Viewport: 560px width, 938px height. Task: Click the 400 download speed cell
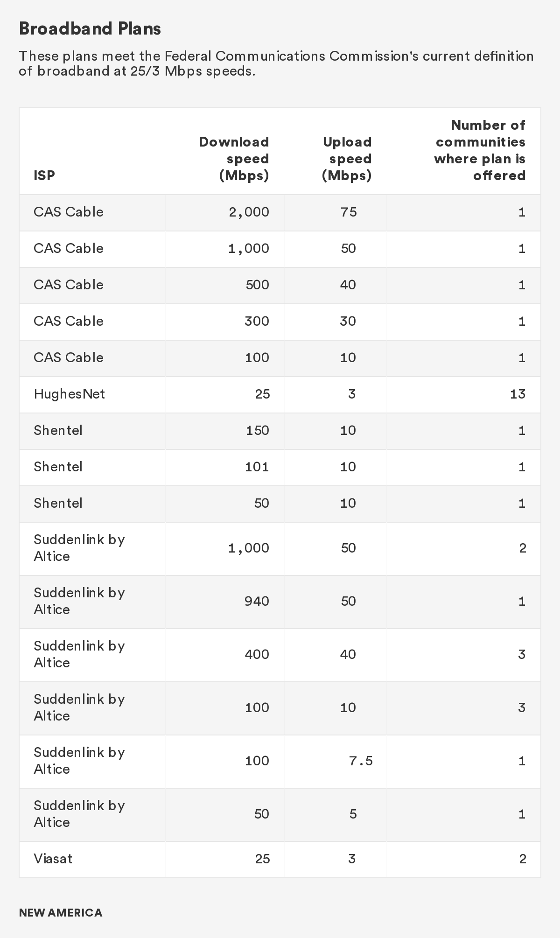pyautogui.click(x=257, y=654)
